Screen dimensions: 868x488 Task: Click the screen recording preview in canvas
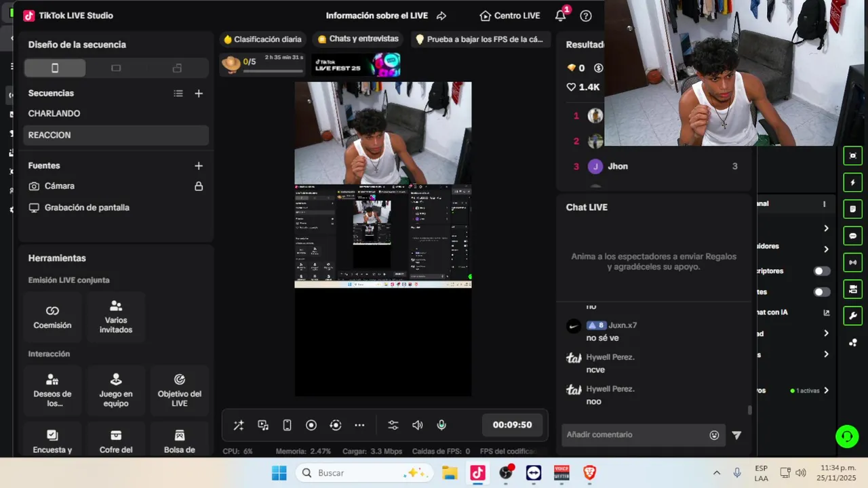click(383, 236)
